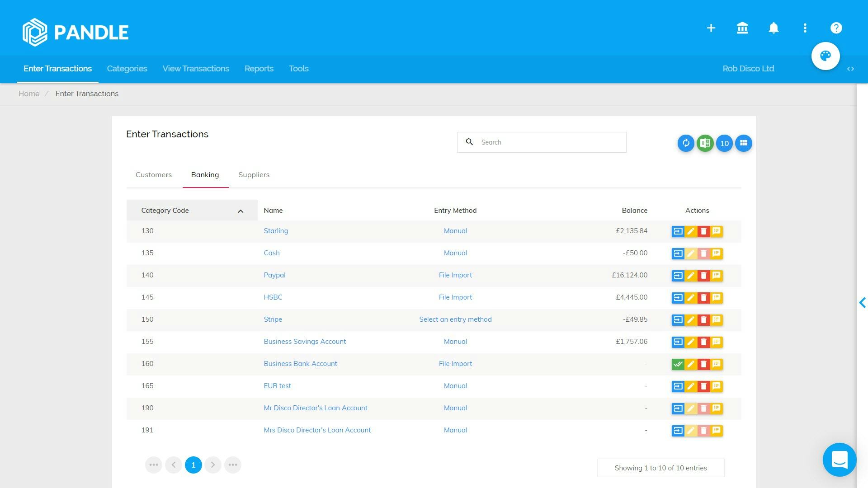Image resolution: width=868 pixels, height=488 pixels.
Task: Click the edit pencil for Starling
Action: pyautogui.click(x=691, y=231)
